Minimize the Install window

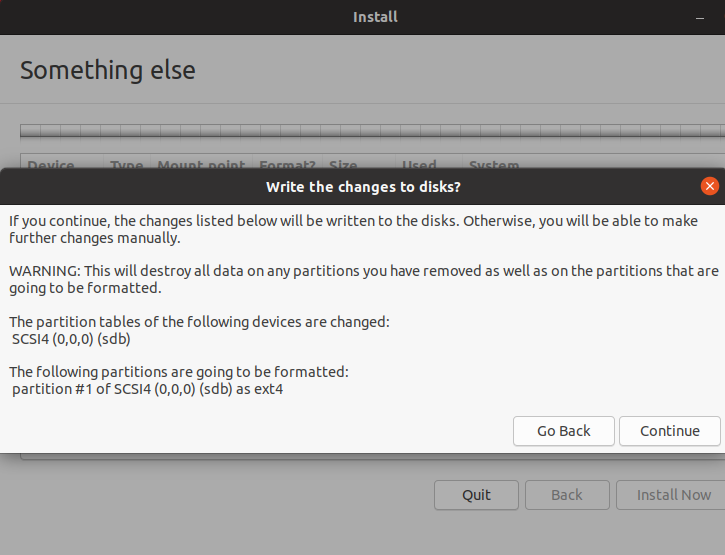click(x=700, y=17)
